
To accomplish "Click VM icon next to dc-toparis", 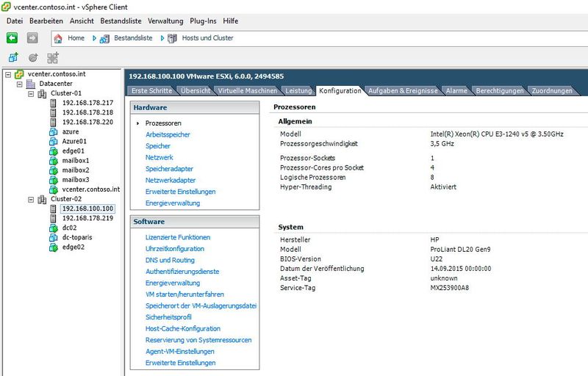I will pyautogui.click(x=53, y=238).
